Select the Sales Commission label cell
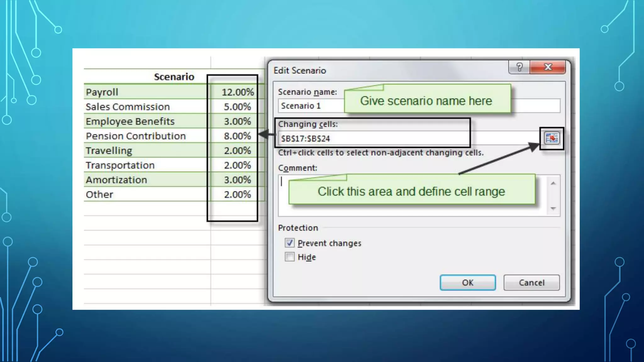Screen dimensions: 644x362 point(128,107)
